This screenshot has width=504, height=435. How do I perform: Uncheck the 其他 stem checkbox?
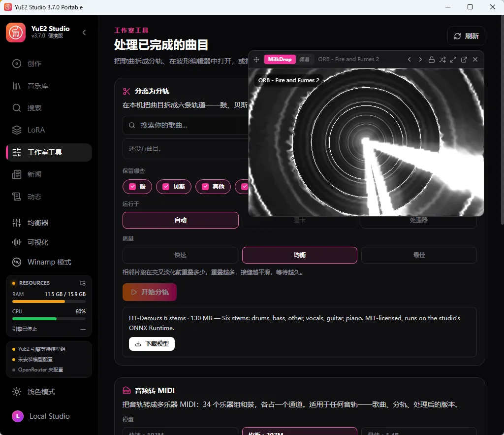coord(205,187)
